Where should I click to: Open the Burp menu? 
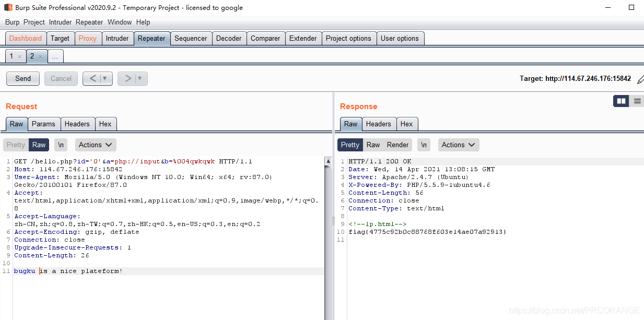[x=12, y=22]
